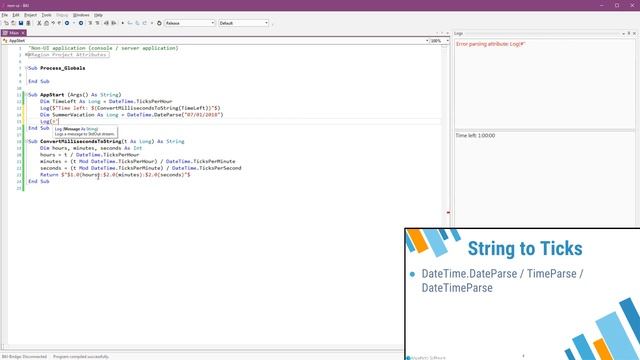Open the File menu
Image resolution: width=640 pixels, height=360 pixels.
click(4, 15)
